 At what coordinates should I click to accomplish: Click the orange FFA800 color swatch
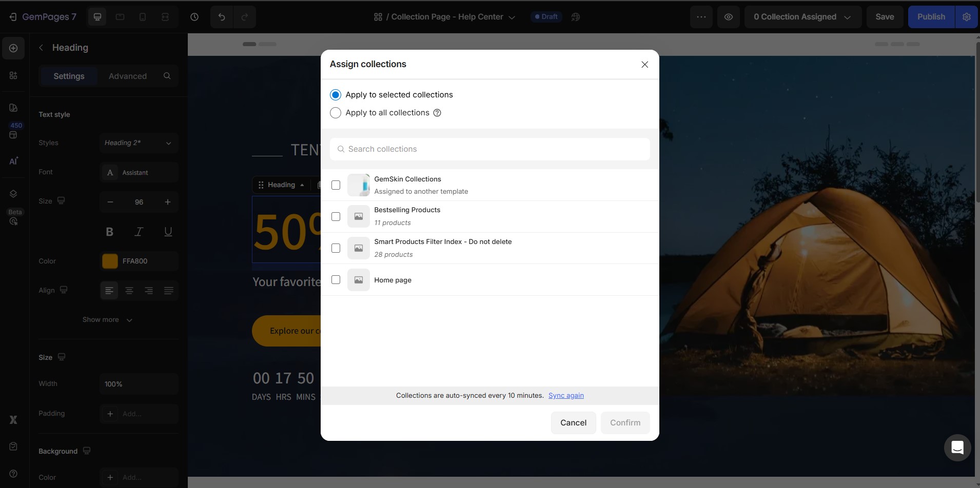click(x=109, y=261)
